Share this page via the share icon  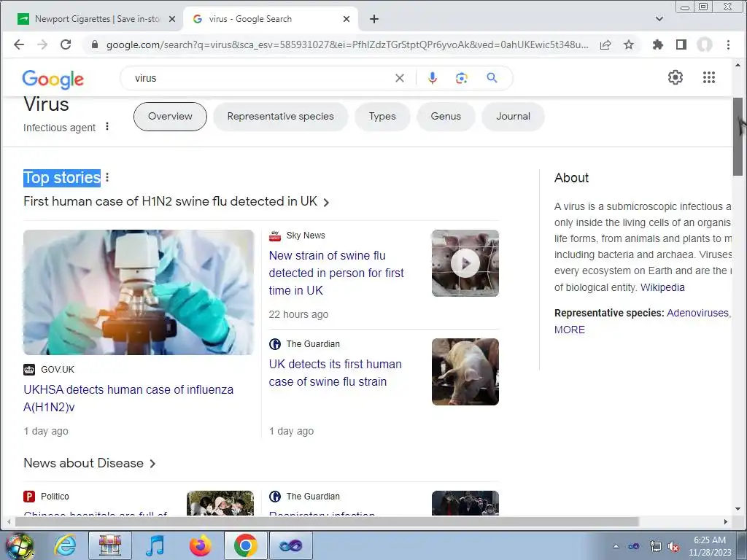pyautogui.click(x=605, y=44)
